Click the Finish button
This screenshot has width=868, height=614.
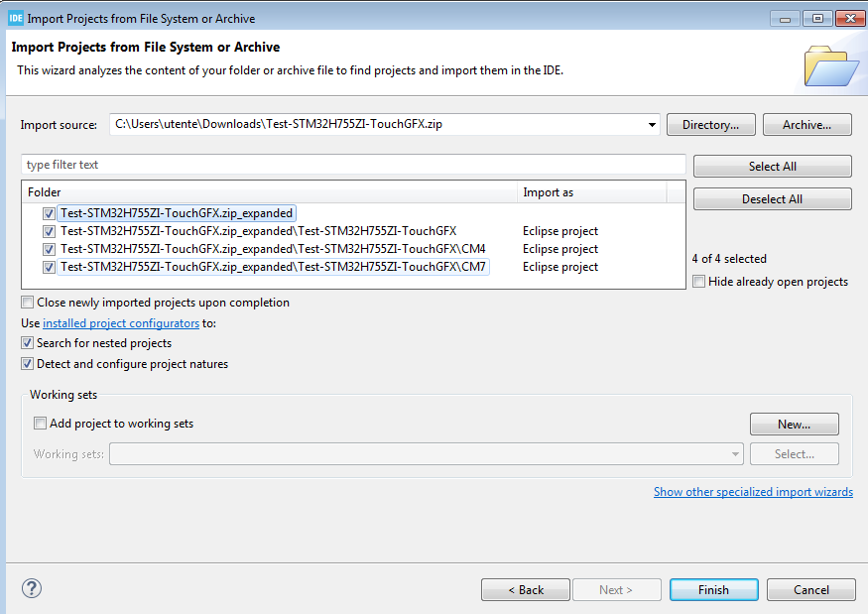point(713,589)
